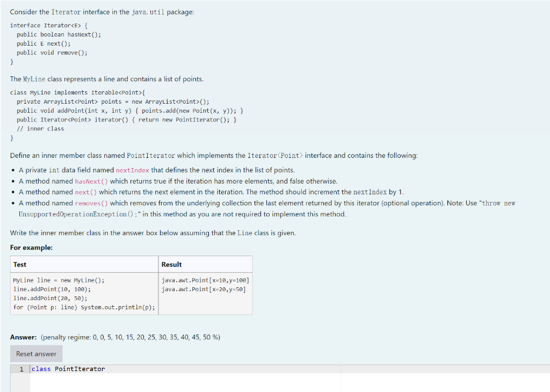The width and height of the screenshot is (550, 392).
Task: Select line number 1 in the editor gutter
Action: tap(21, 369)
